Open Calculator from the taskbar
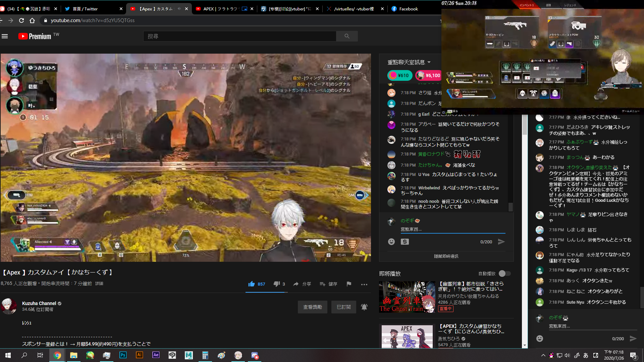The image size is (644, 362). 205,355
